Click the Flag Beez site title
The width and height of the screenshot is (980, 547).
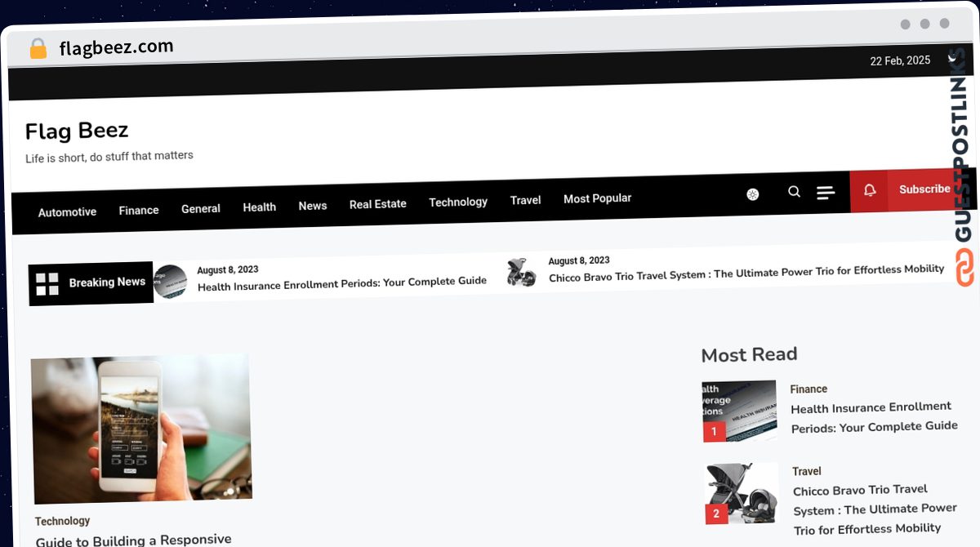pyautogui.click(x=77, y=131)
